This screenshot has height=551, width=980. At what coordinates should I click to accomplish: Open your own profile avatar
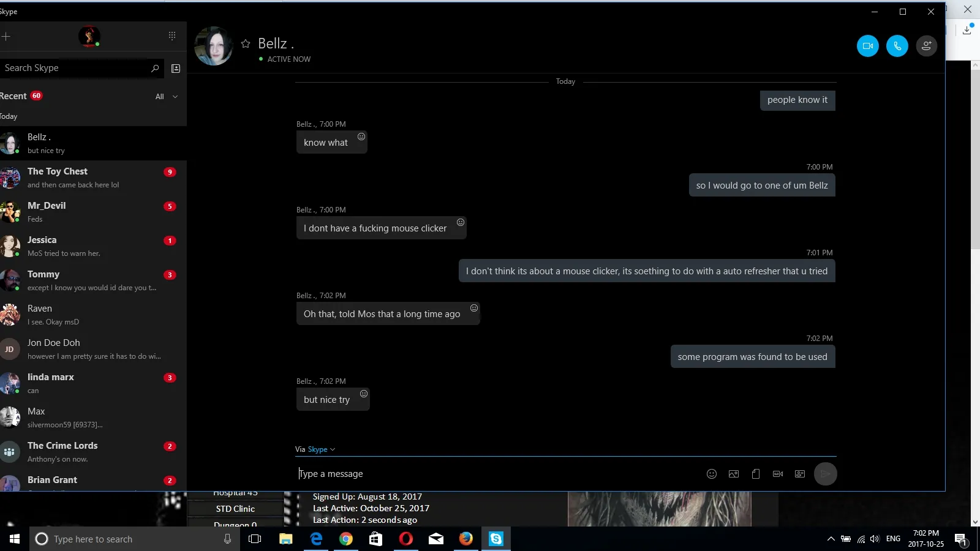pyautogui.click(x=89, y=36)
